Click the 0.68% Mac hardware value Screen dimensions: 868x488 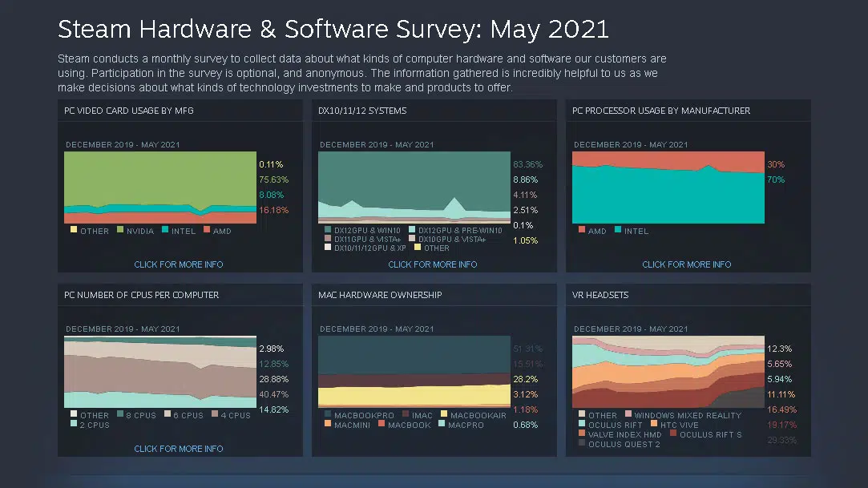point(525,425)
